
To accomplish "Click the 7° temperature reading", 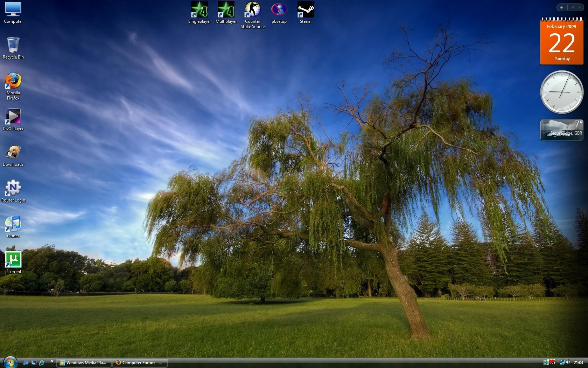I will (579, 124).
